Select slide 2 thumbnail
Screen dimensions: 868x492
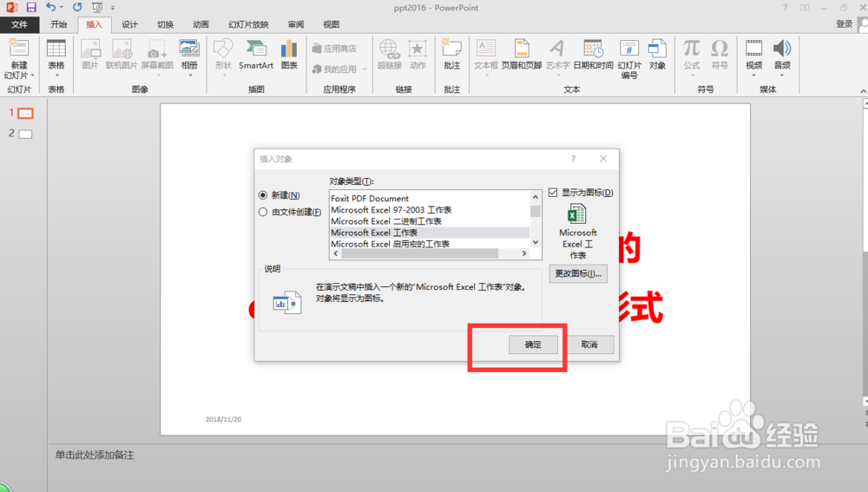25,134
